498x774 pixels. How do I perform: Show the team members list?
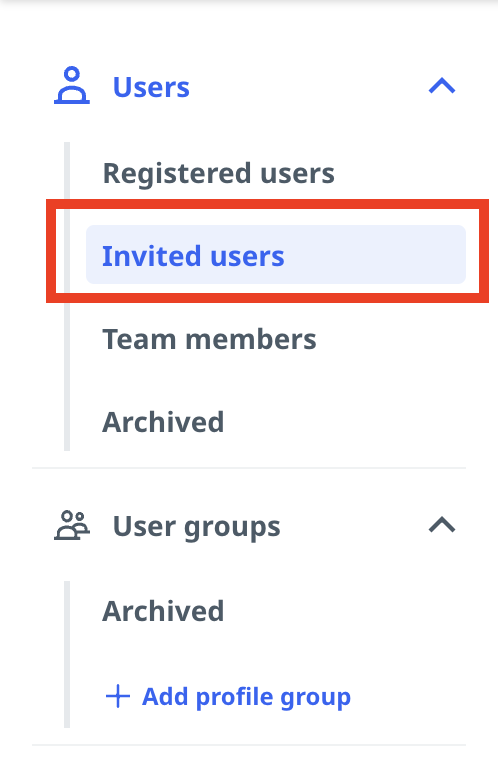pos(209,340)
